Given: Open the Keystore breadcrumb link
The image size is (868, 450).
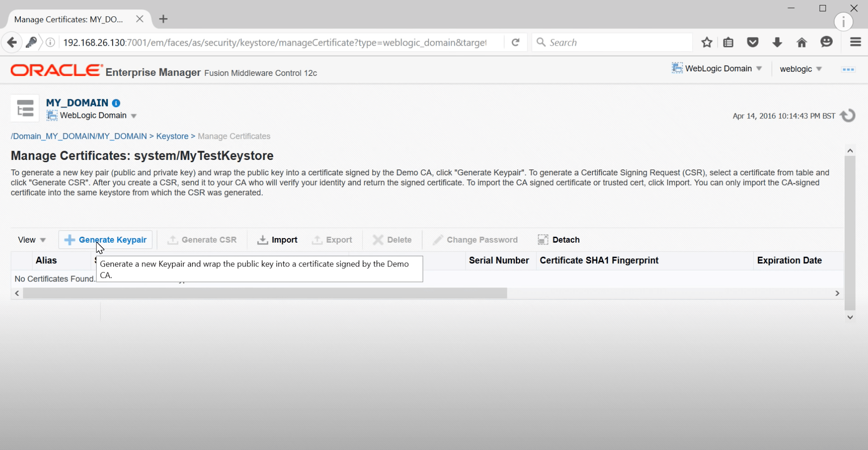Looking at the screenshot, I should 173,136.
